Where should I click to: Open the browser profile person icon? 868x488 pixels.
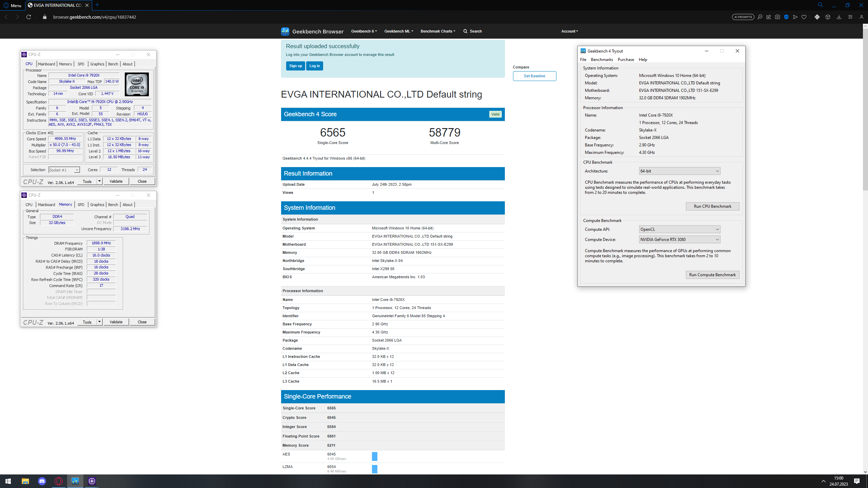pyautogui.click(x=861, y=17)
